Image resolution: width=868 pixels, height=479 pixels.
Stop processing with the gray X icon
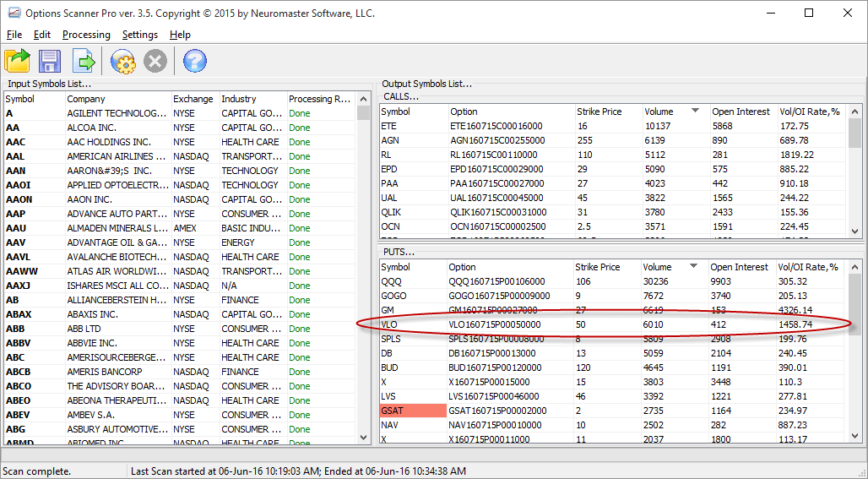tap(155, 61)
